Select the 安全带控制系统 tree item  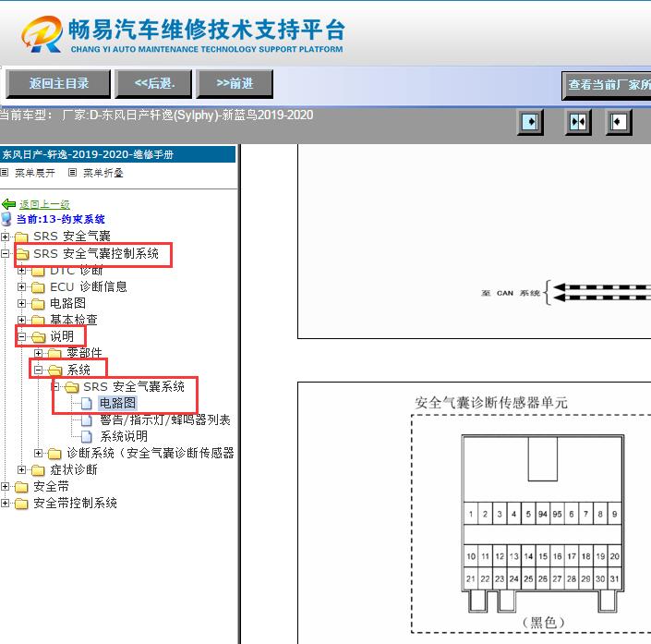(75, 503)
